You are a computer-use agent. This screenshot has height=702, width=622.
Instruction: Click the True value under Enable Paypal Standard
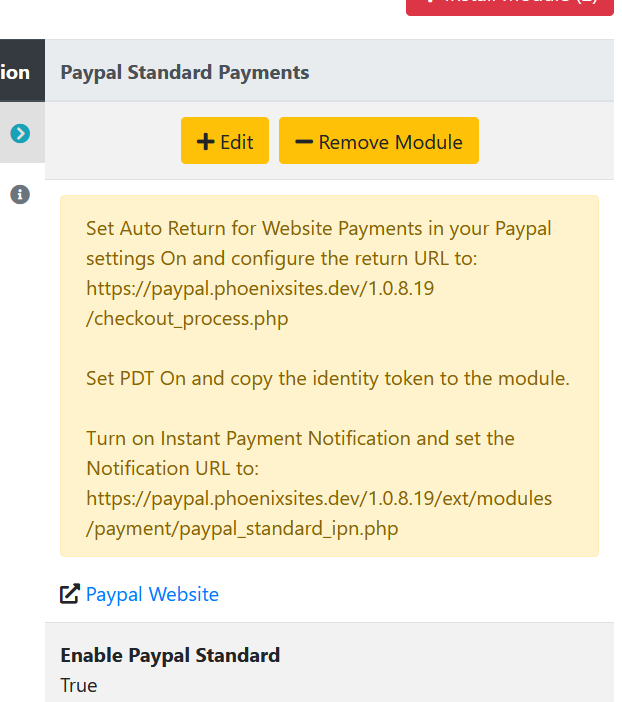(x=79, y=685)
